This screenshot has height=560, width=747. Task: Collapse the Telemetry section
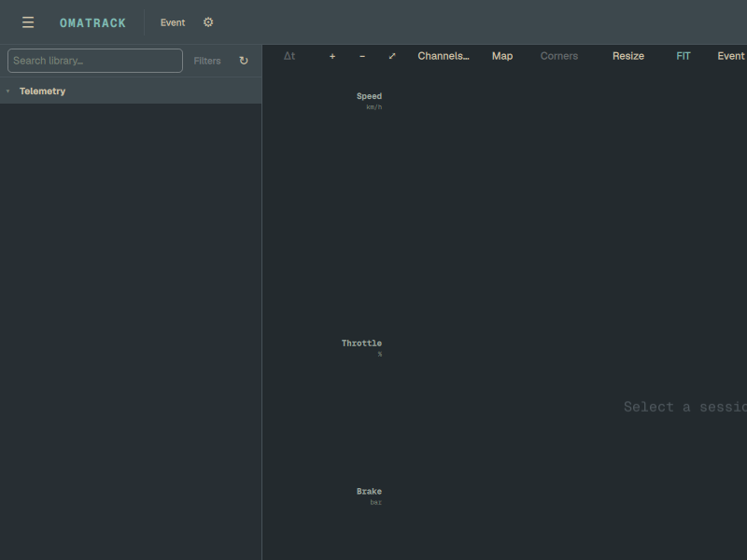pyautogui.click(x=8, y=91)
